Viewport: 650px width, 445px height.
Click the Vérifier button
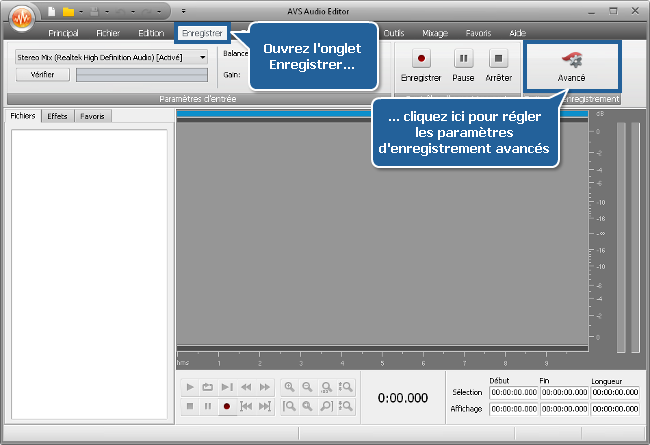[x=42, y=75]
